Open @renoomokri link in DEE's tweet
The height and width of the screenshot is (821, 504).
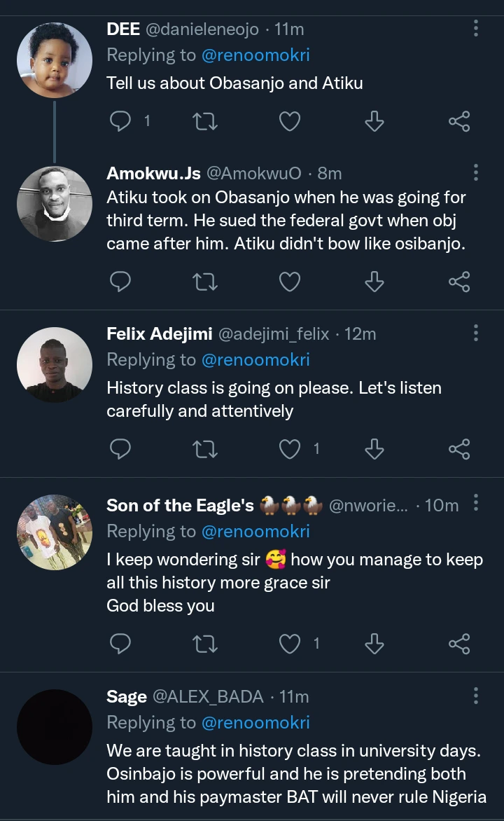255,56
